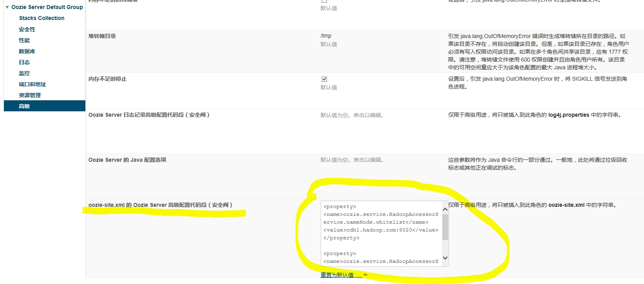Select the Stacks Collection category
Image resolution: width=644 pixels, height=284 pixels.
click(42, 18)
